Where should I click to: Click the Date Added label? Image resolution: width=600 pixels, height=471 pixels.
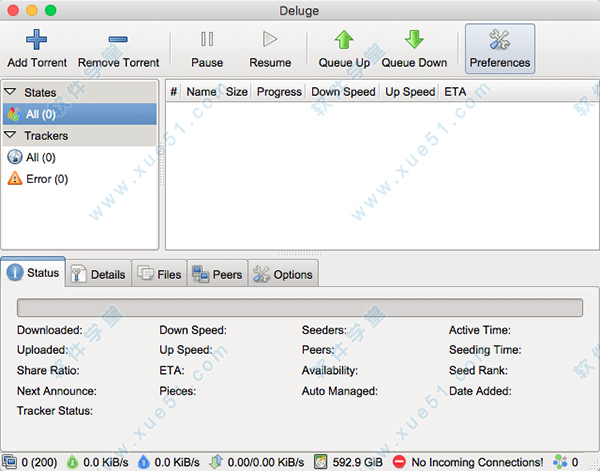480,391
